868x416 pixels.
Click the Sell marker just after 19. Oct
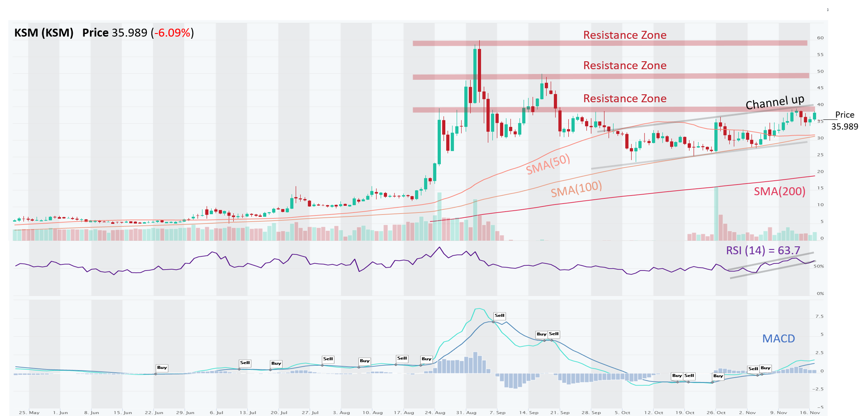point(689,376)
